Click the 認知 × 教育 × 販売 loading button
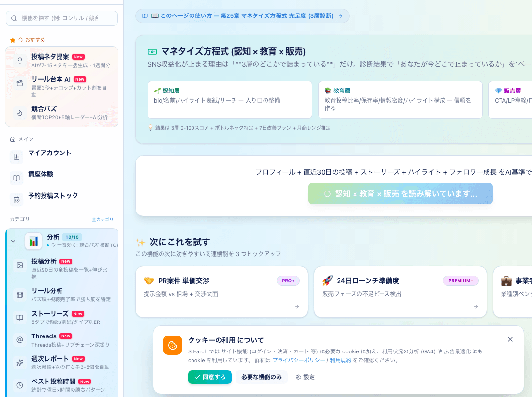The width and height of the screenshot is (532, 397). (x=400, y=194)
